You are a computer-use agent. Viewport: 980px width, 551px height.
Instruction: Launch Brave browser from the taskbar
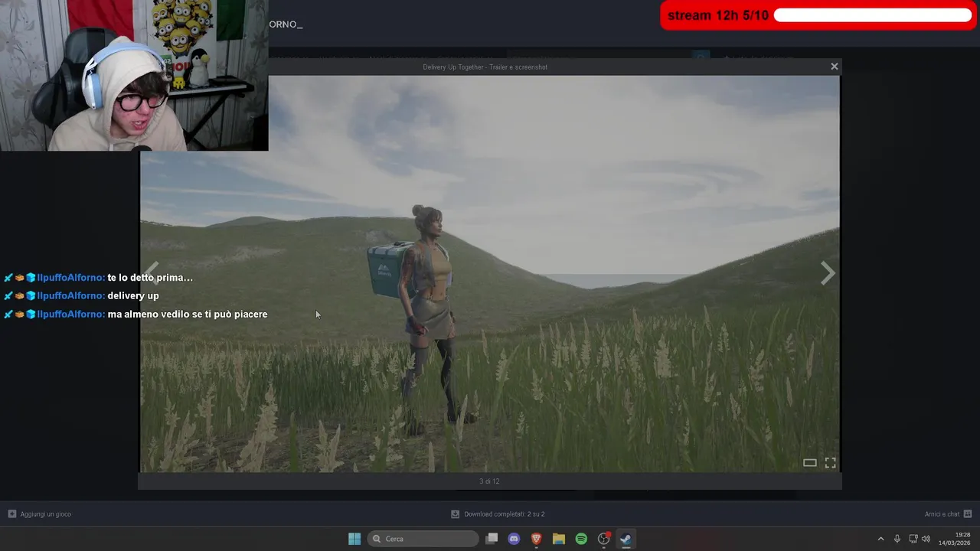[x=536, y=539]
